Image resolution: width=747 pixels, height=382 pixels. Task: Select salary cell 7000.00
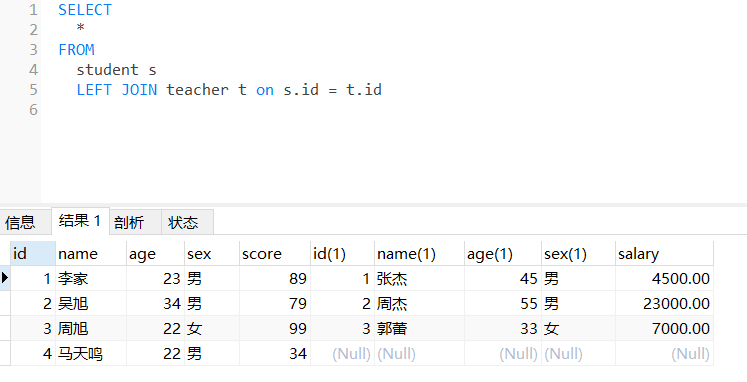(x=664, y=328)
